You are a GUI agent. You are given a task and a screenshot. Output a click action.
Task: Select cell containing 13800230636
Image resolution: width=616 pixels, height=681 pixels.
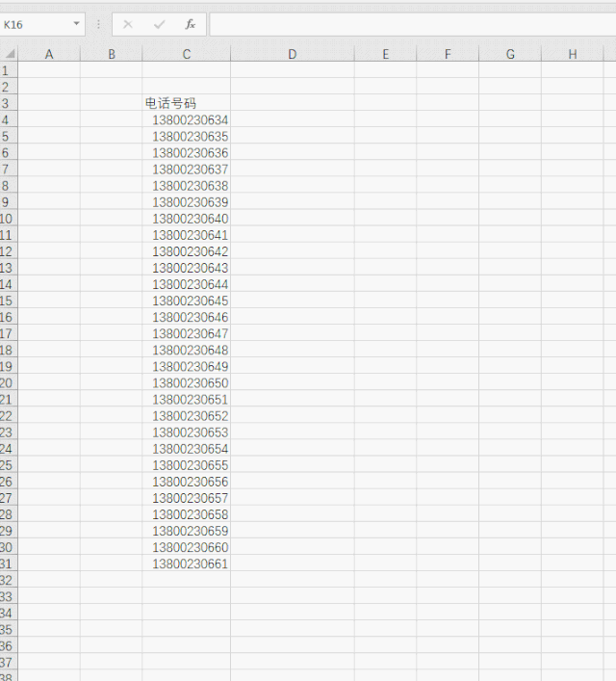(186, 152)
